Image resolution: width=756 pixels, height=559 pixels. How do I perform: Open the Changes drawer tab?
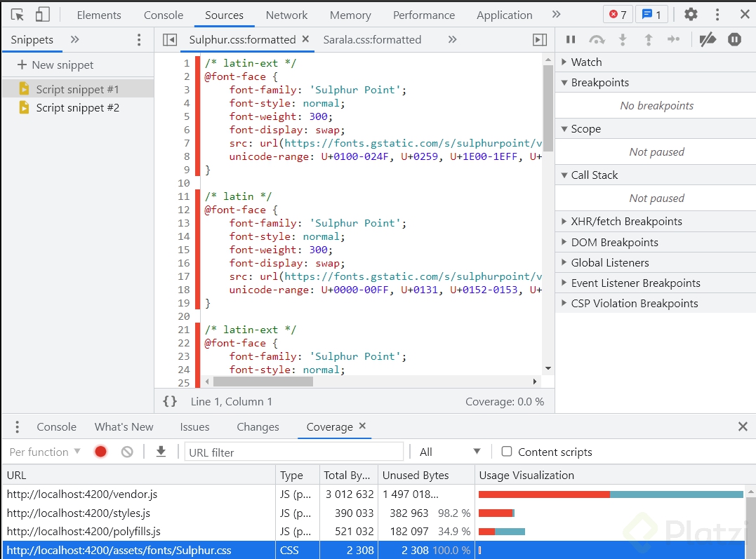[258, 426]
